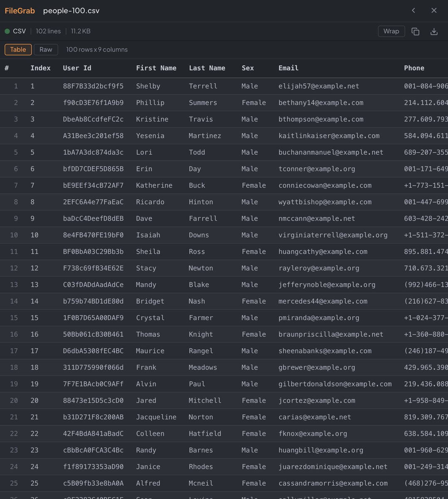Select last name Summers cell
The height and width of the screenshot is (499, 448).
203,103
